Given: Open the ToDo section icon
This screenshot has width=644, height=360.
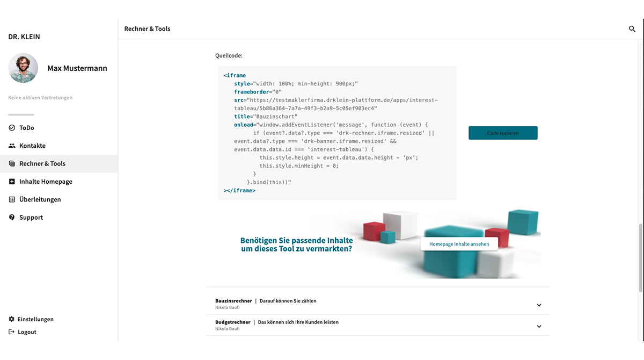Looking at the screenshot, I should click(x=12, y=127).
